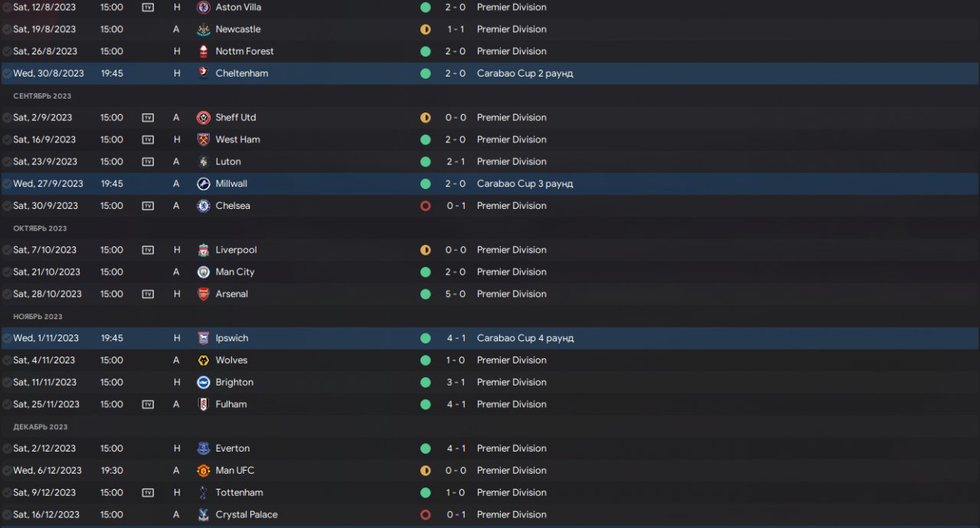Select the Millwall Carabao Cup fixture row date
980x528 pixels.
48,184
